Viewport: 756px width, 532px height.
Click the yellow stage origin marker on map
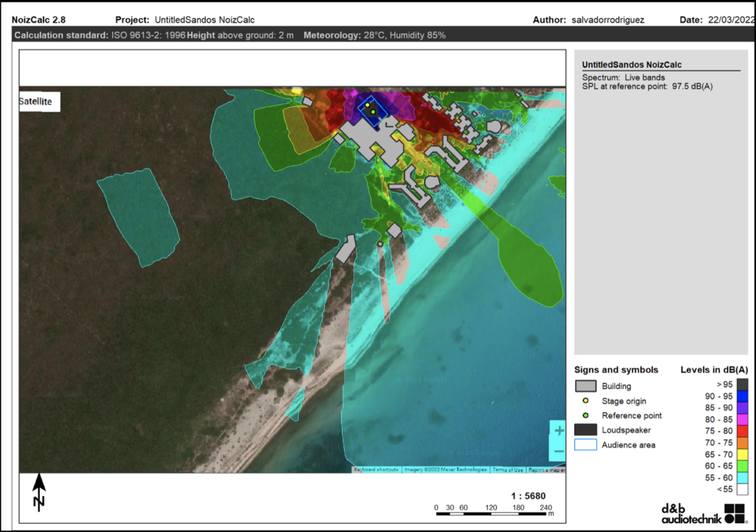click(x=367, y=106)
